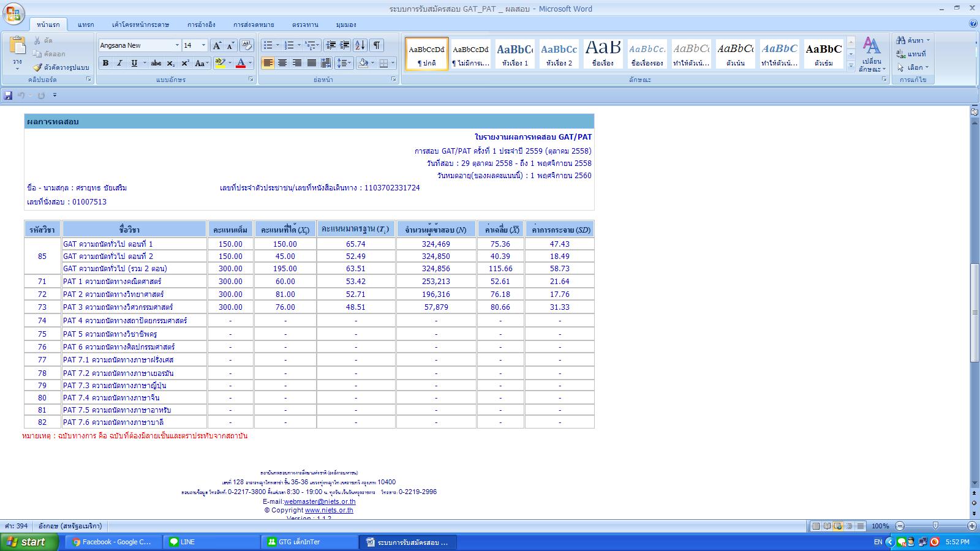Click the Office button logo
This screenshot has width=980, height=551.
point(15,14)
